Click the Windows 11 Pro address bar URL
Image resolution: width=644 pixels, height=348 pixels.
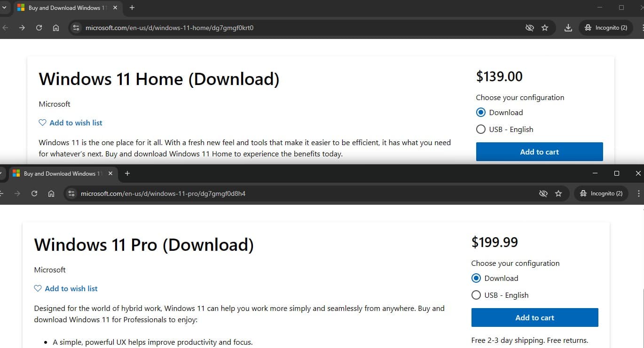(163, 193)
